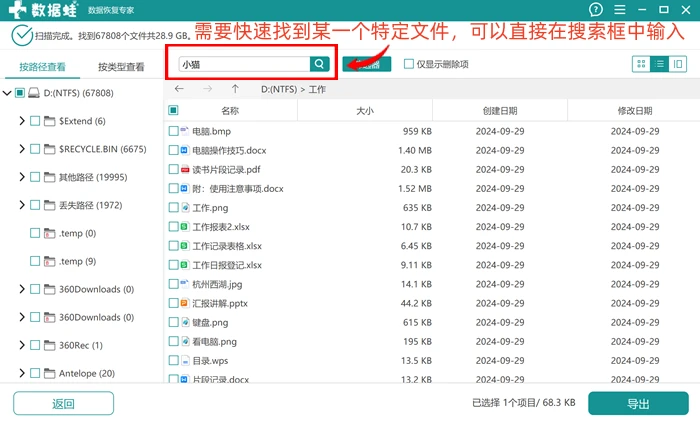The image size is (700, 424).
Task: Click the forward navigation arrow
Action: click(x=208, y=89)
